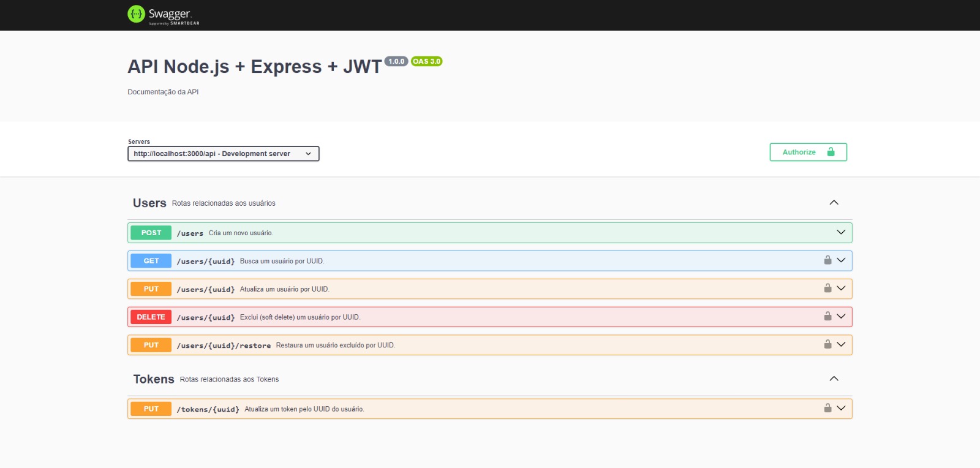980x468 pixels.
Task: Click the PUT badge for /users/{uuid}/restore
Action: pos(151,345)
